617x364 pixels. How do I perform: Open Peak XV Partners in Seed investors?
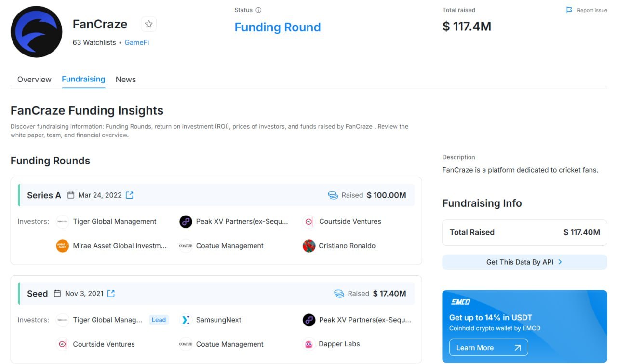[x=365, y=320]
